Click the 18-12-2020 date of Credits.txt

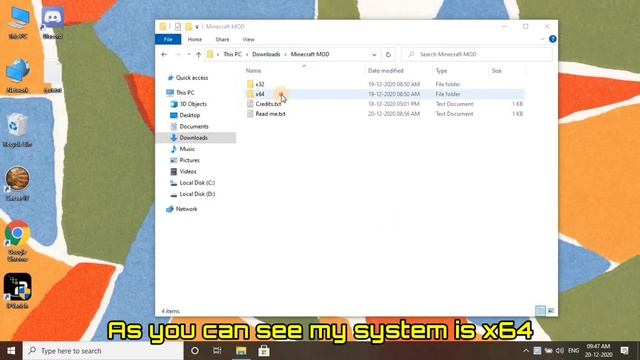point(393,104)
